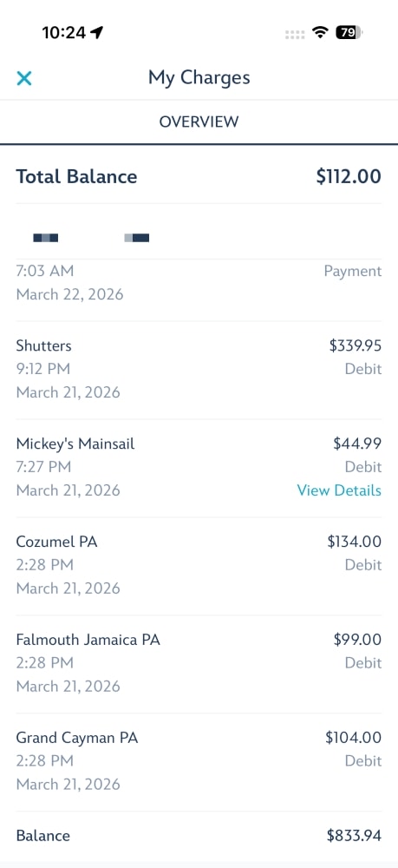
Task: Tap the first redacted guest name
Action: click(x=45, y=238)
